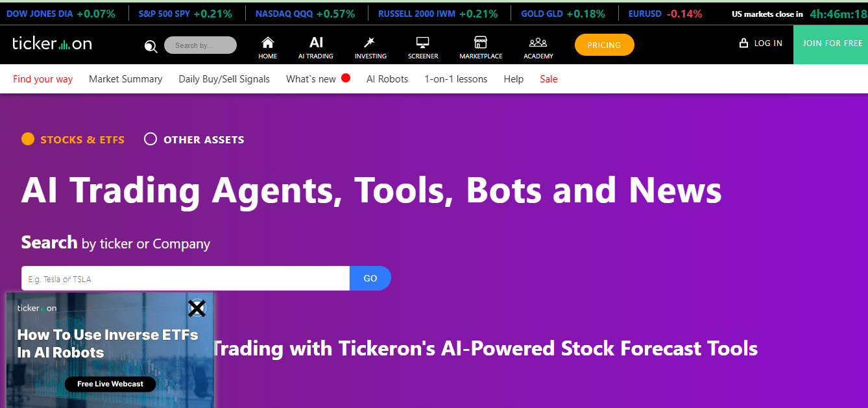Click the EURUSD ticker
Viewport: 868px width, 408px height.
click(x=665, y=14)
